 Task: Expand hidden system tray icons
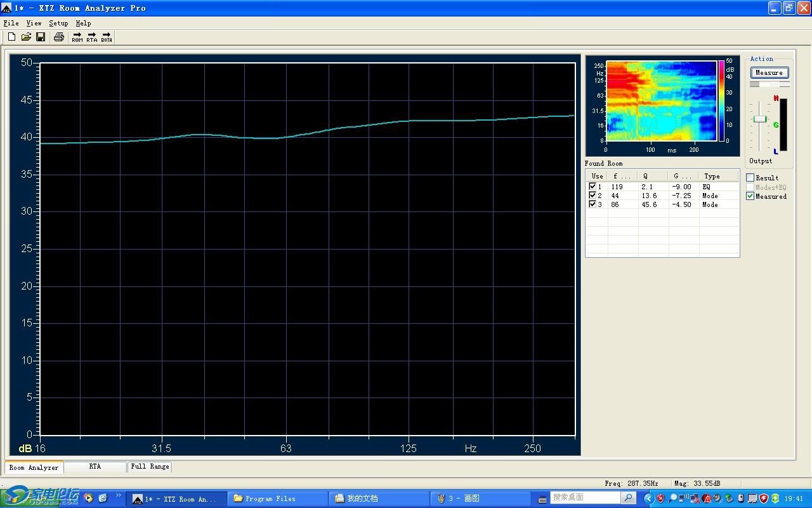650,498
